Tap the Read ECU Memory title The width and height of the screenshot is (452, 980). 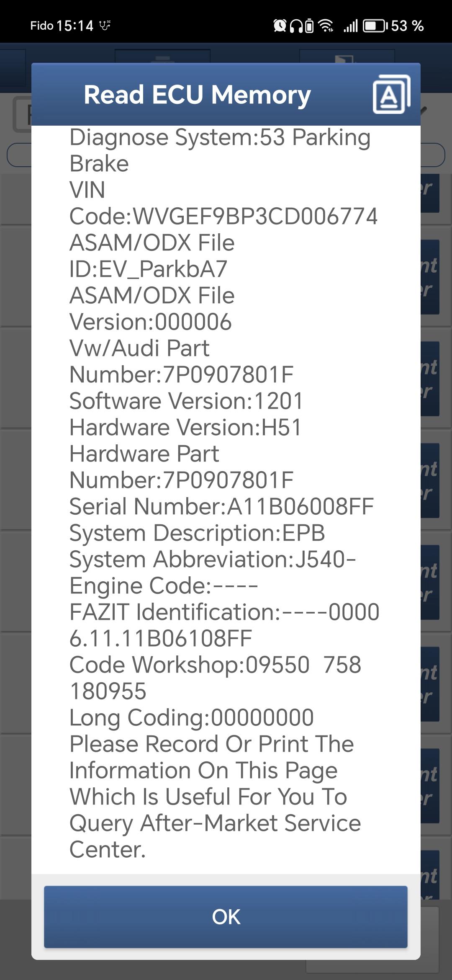(197, 95)
